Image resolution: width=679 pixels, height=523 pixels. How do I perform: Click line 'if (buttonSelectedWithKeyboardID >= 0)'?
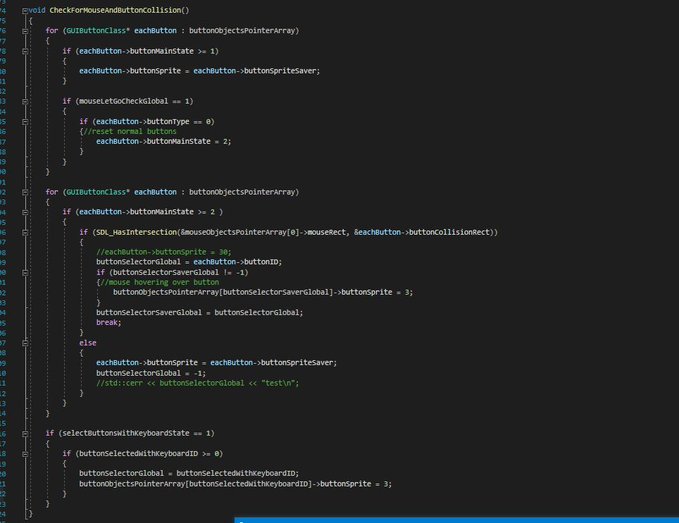[x=142, y=454]
